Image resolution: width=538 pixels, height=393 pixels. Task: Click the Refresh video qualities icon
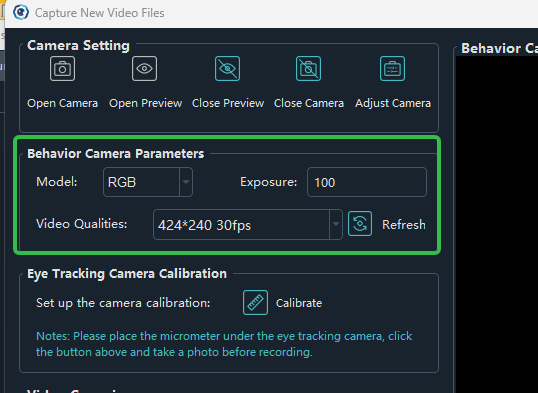(x=360, y=224)
